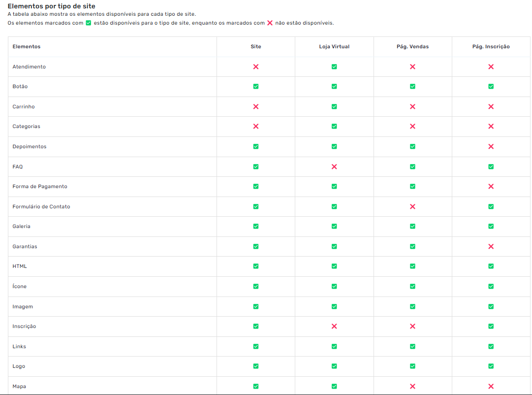Image resolution: width=532 pixels, height=395 pixels.
Task: Click Categorias' red X in the Site column
Action: click(255, 126)
